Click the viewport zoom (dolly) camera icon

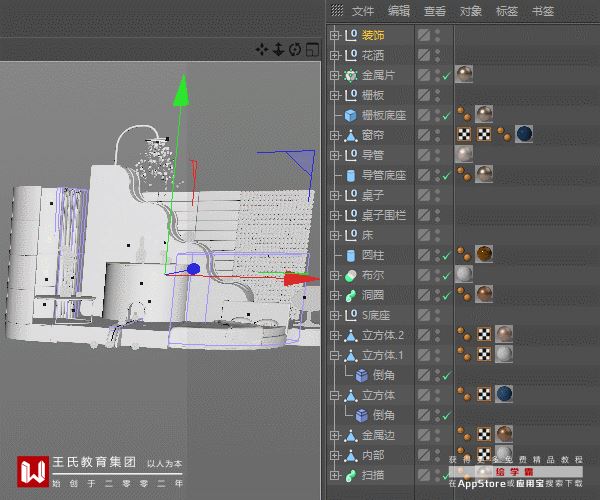pyautogui.click(x=279, y=50)
